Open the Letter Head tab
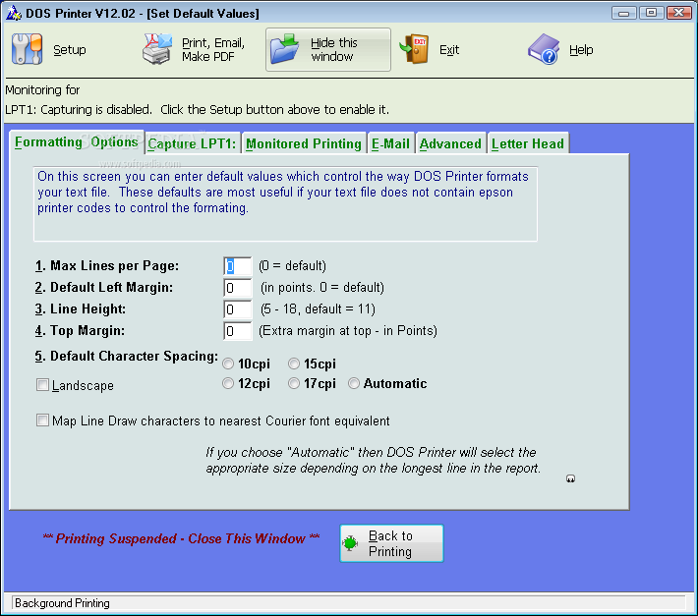The height and width of the screenshot is (616, 698). tap(528, 143)
